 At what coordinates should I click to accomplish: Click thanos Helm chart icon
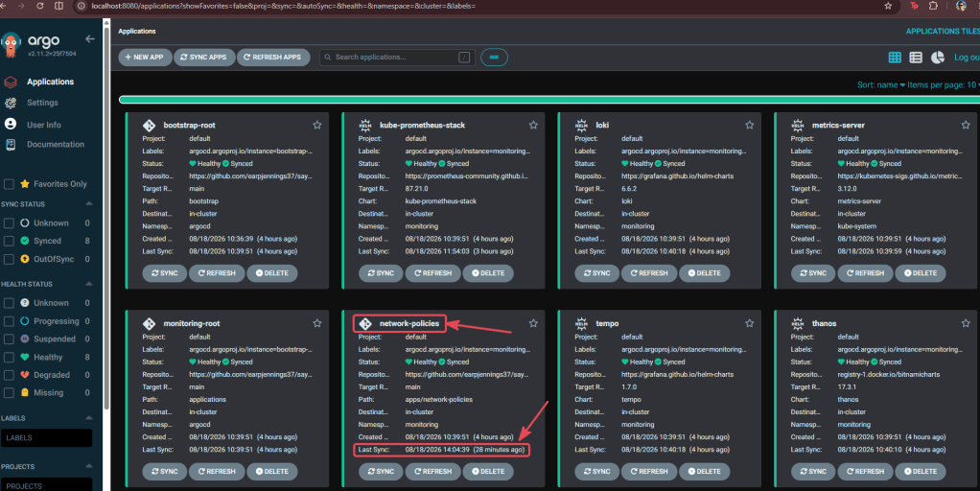click(x=798, y=323)
